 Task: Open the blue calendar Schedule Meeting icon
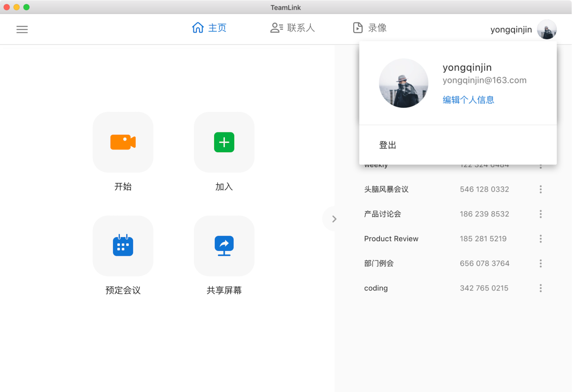point(123,246)
